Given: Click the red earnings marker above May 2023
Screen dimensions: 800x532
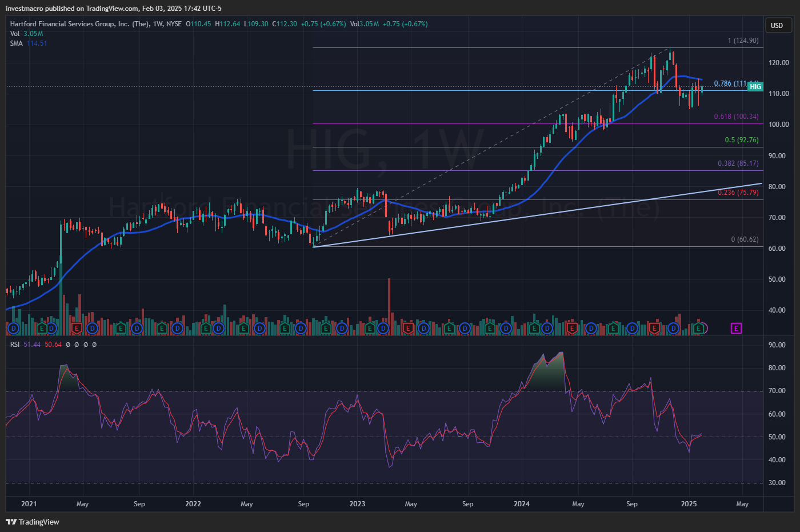Looking at the screenshot, I should pyautogui.click(x=408, y=329).
